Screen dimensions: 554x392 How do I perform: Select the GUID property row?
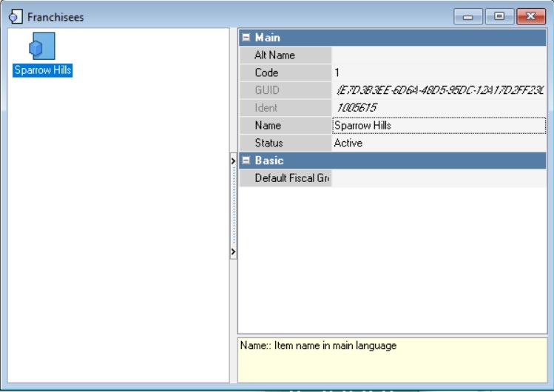click(393, 90)
